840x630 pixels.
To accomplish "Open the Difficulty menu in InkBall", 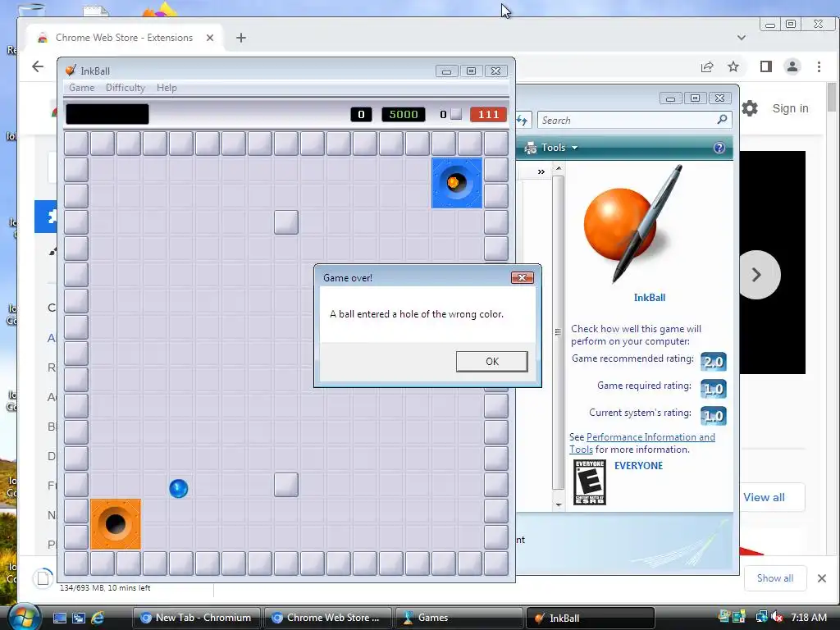I will pos(125,87).
